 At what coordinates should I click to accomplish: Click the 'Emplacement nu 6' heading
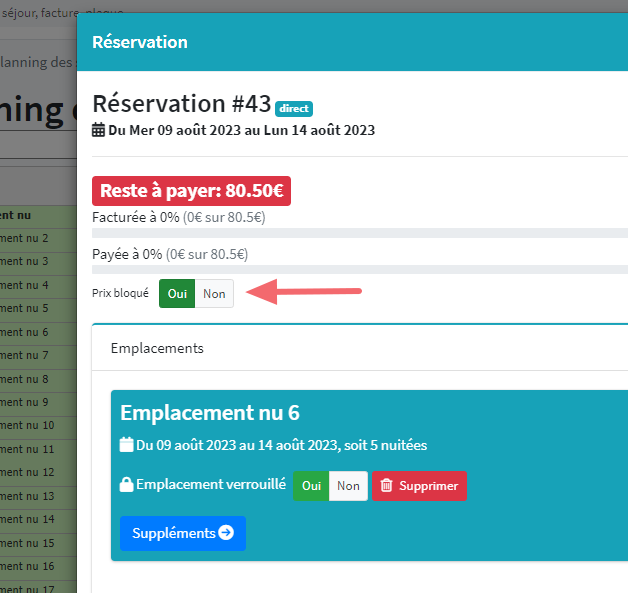[x=210, y=413]
